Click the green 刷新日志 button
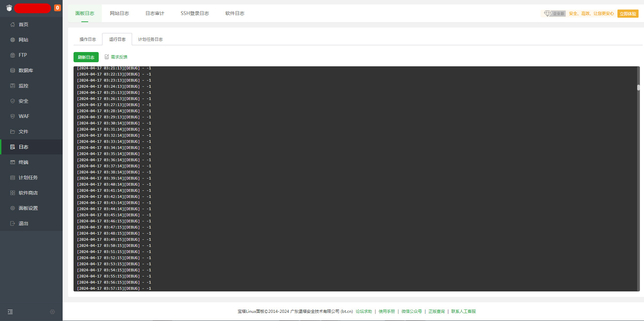 [x=86, y=57]
